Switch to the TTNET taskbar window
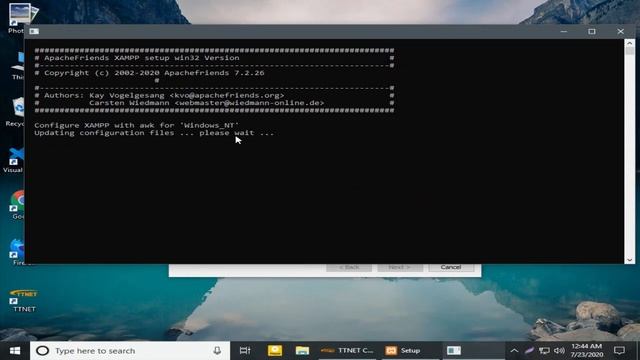The width and height of the screenshot is (640, 360). [x=347, y=351]
